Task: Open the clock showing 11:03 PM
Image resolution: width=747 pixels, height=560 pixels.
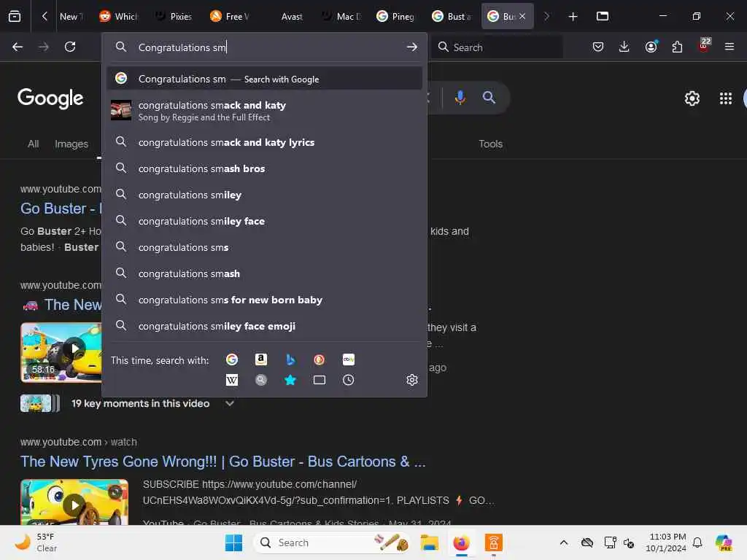Action: [665, 542]
